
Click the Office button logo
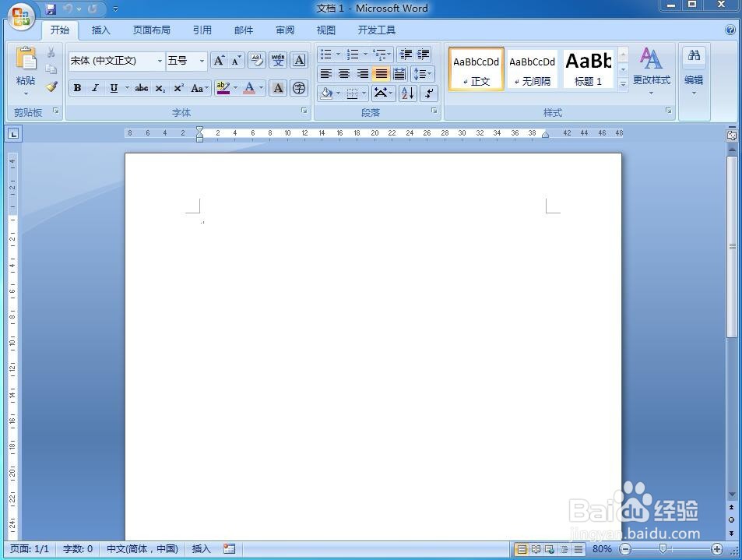[21, 16]
